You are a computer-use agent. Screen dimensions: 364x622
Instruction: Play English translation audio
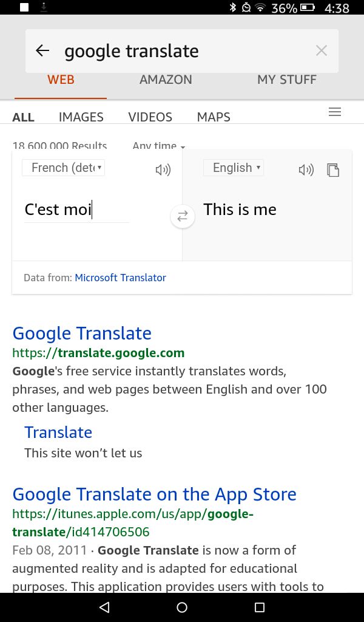pos(306,170)
